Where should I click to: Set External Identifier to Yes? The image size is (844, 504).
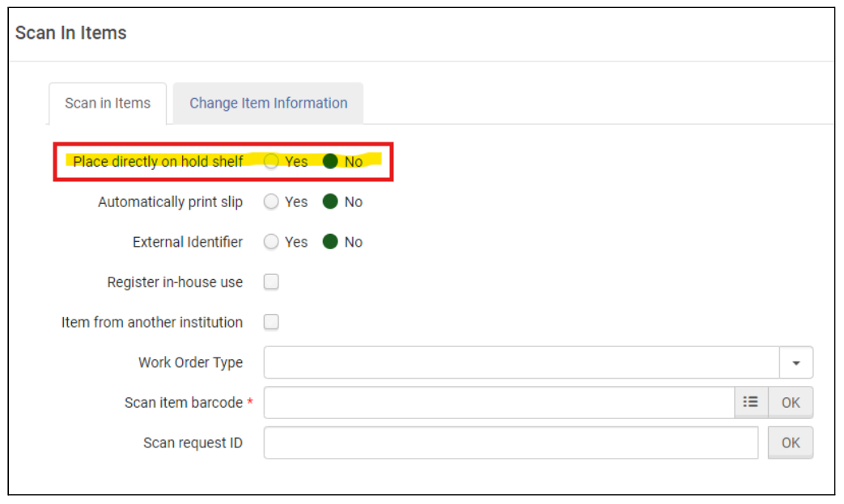click(272, 242)
